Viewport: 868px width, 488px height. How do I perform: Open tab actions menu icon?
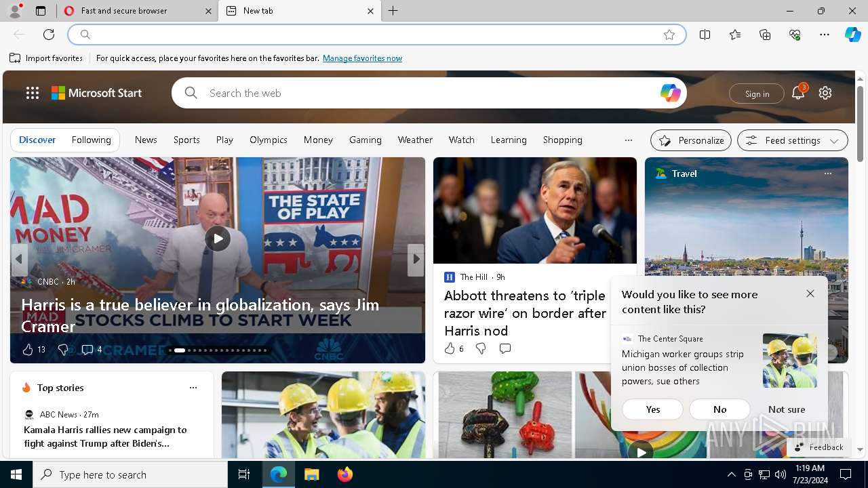(41, 11)
